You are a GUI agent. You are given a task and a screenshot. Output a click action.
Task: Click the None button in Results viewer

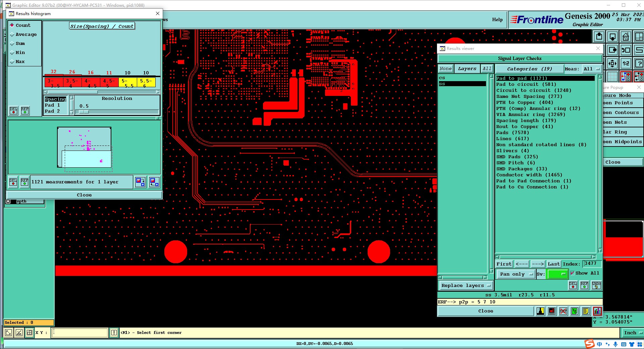(446, 69)
